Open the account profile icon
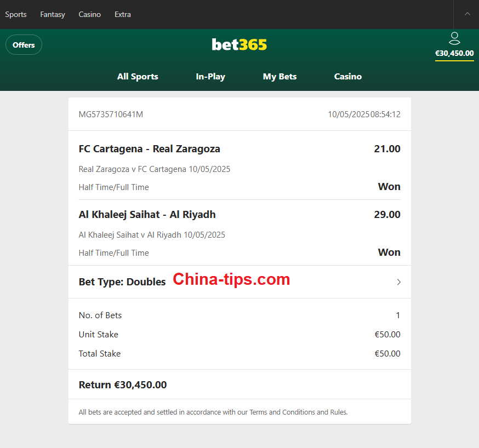The image size is (479, 448). pos(454,38)
